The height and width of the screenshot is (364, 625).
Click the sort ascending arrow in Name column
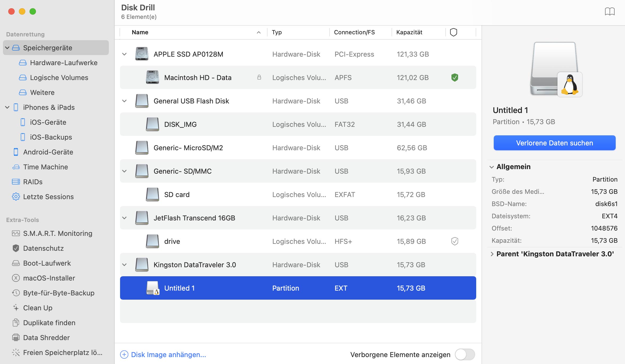(x=258, y=32)
